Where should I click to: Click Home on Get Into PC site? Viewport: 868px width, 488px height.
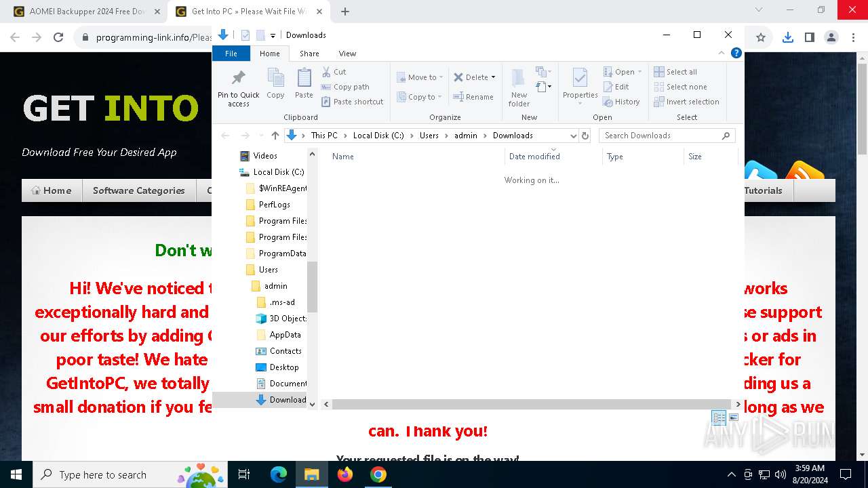(52, 190)
